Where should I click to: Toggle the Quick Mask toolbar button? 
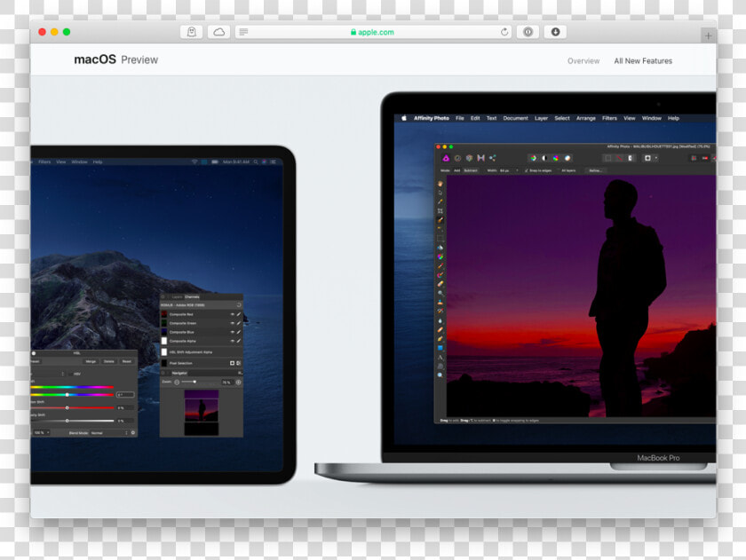(x=647, y=158)
